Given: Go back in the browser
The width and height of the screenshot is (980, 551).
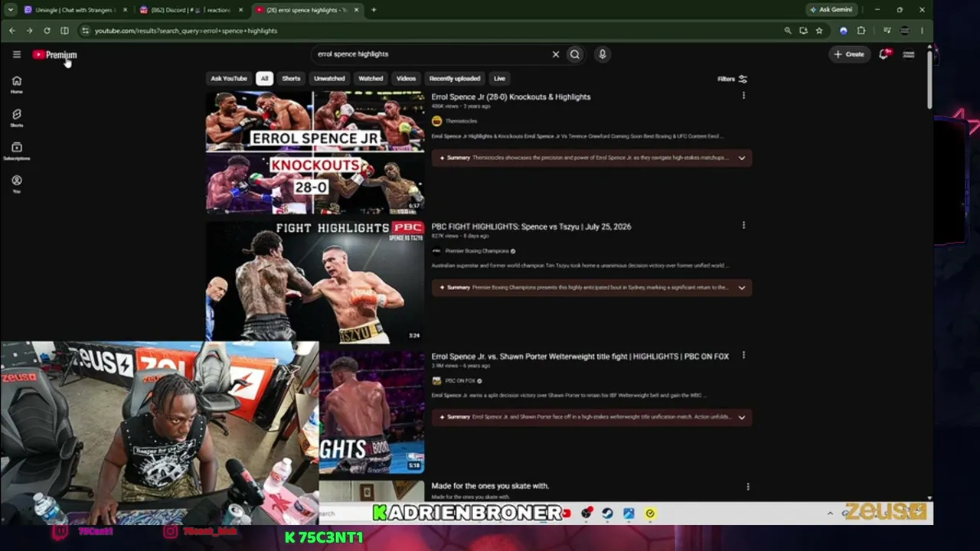Looking at the screenshot, I should click(x=12, y=31).
